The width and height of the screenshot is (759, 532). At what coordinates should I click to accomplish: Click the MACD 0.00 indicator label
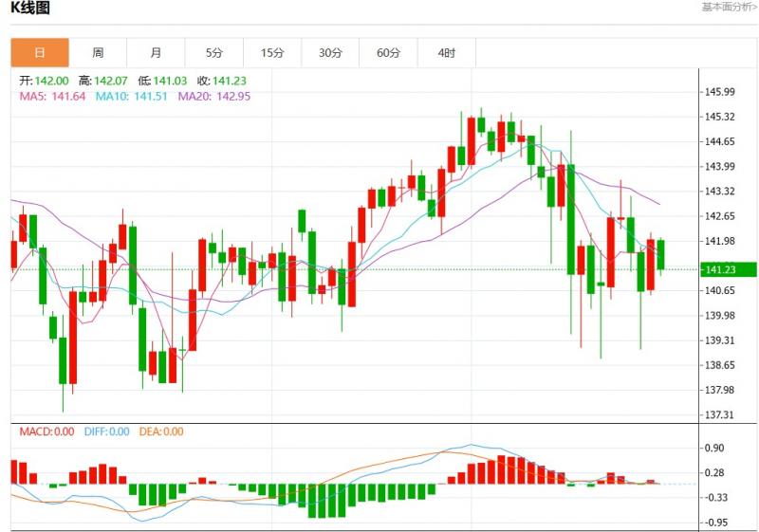(x=46, y=431)
